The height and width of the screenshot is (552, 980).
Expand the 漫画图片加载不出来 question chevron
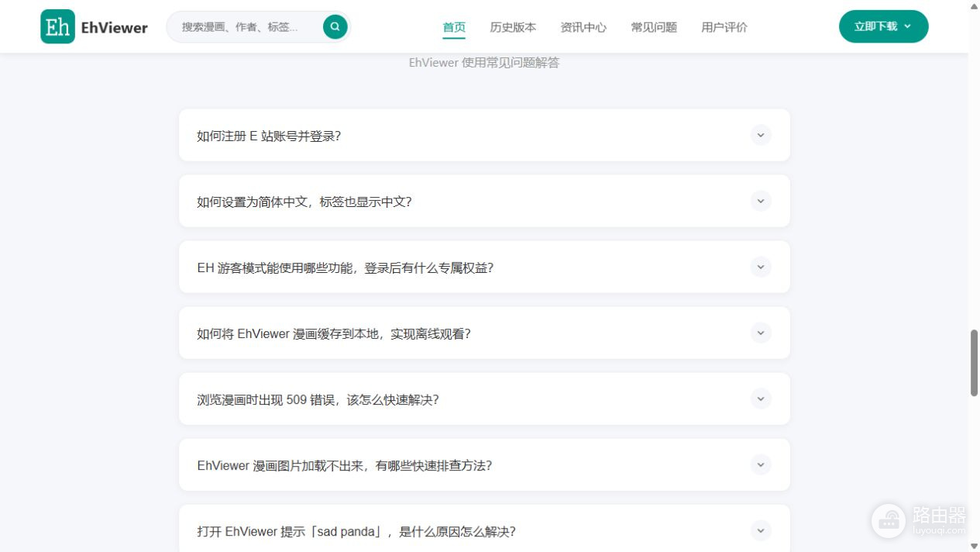click(761, 464)
